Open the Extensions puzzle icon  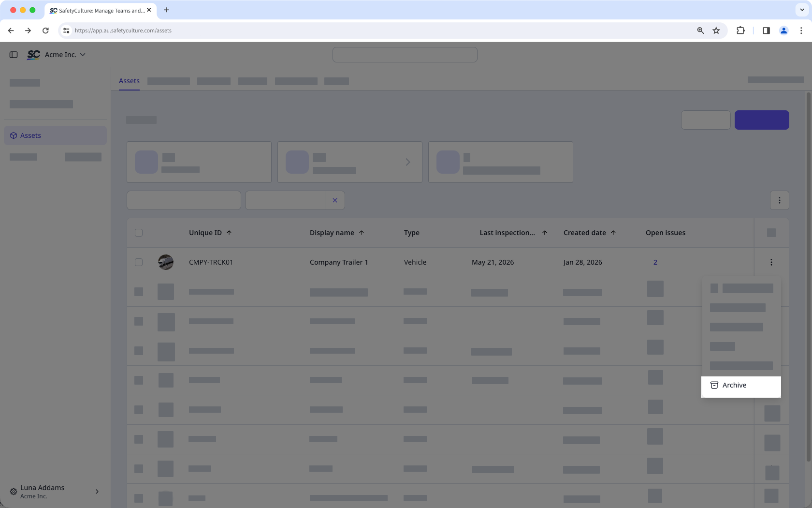(740, 30)
